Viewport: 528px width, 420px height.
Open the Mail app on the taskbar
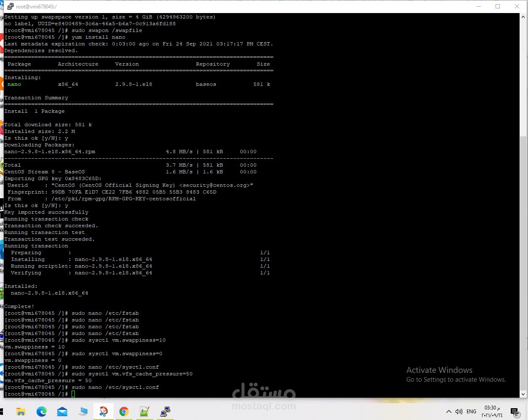62,411
